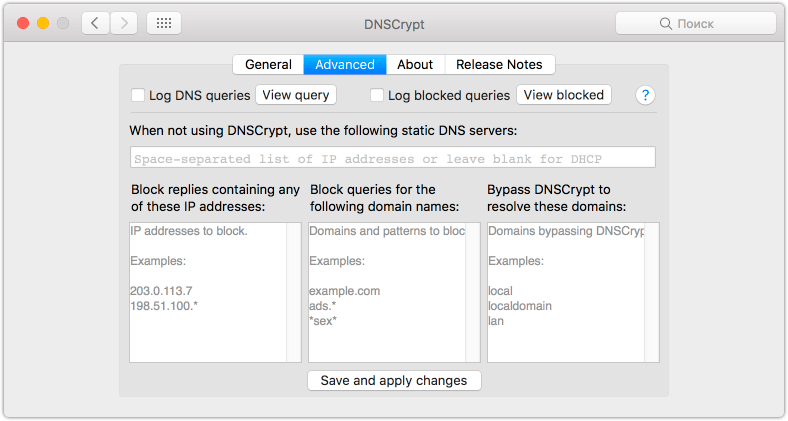Viewport: 788px width, 421px height.
Task: Click the 'When not using DNSCrypt' label text
Action: 323,131
